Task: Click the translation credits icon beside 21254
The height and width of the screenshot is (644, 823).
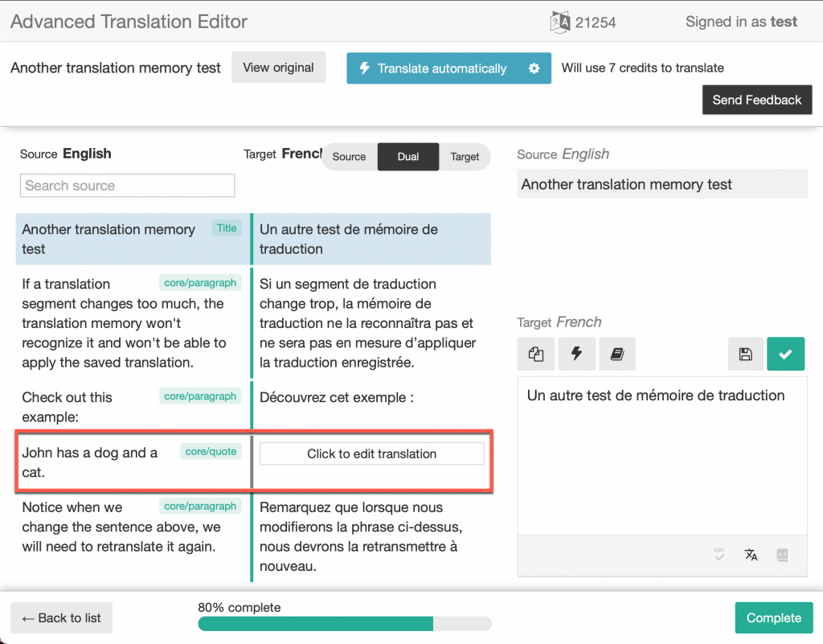Action: coord(560,23)
